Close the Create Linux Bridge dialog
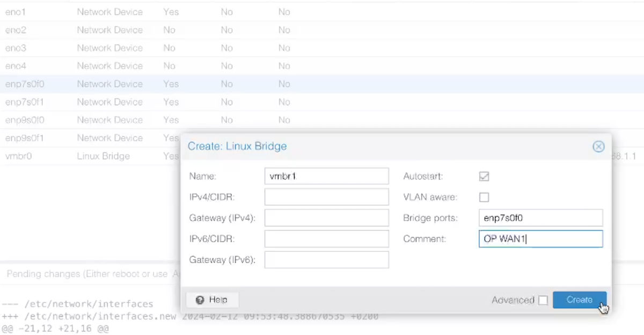The width and height of the screenshot is (644, 335). 598,146
